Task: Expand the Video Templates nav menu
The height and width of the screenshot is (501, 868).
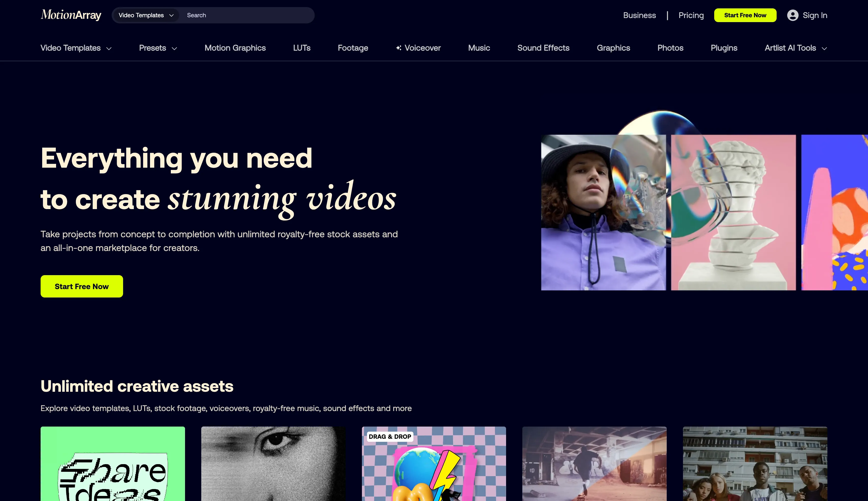Action: coord(76,48)
